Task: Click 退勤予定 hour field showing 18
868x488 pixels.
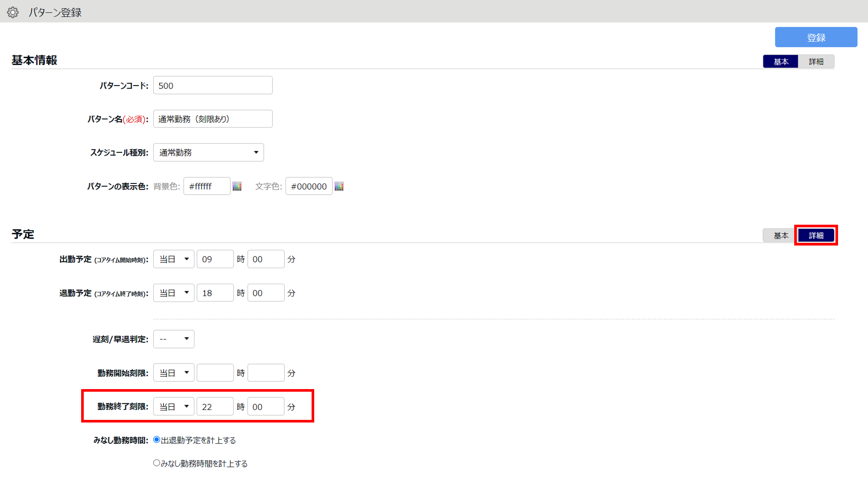Action: click(215, 293)
